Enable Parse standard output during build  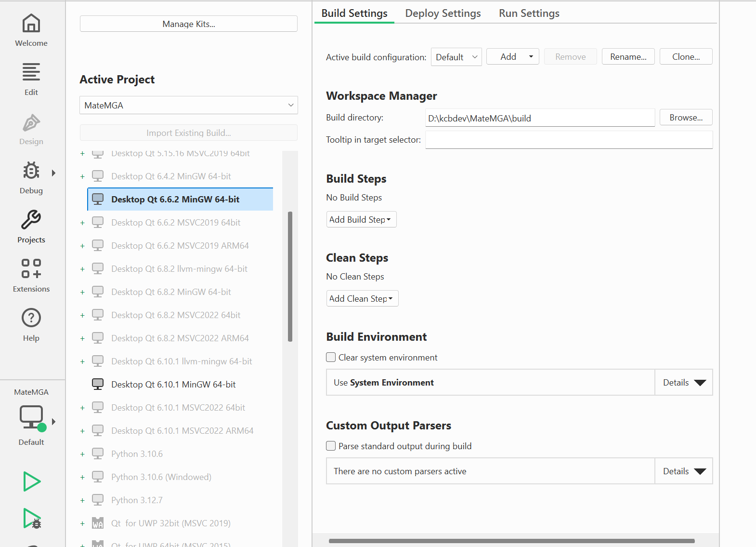331,446
